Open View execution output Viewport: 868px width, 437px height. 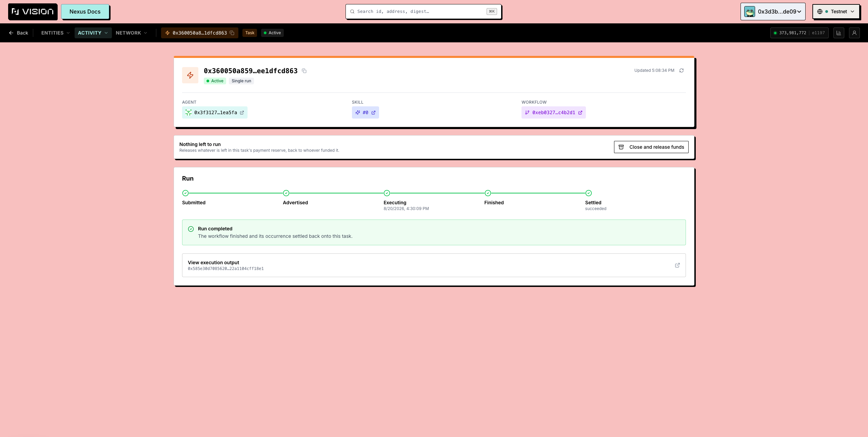click(x=434, y=265)
